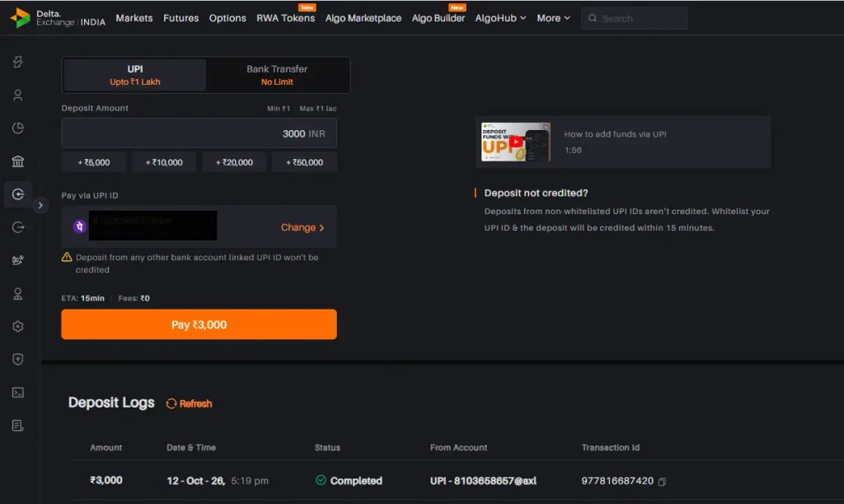Copy transaction ID 977816687420
This screenshot has height=504, width=844.
coord(662,482)
